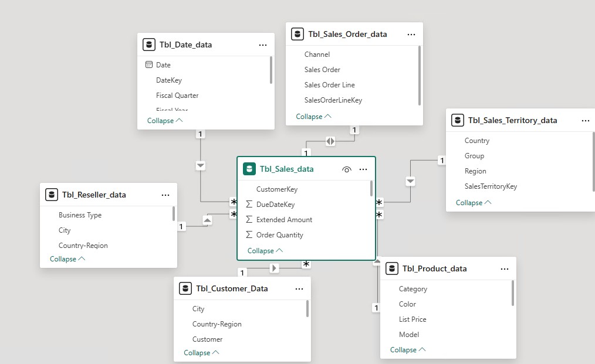
Task: Toggle visibility eye on Tbl_Sales_data
Action: click(x=346, y=169)
